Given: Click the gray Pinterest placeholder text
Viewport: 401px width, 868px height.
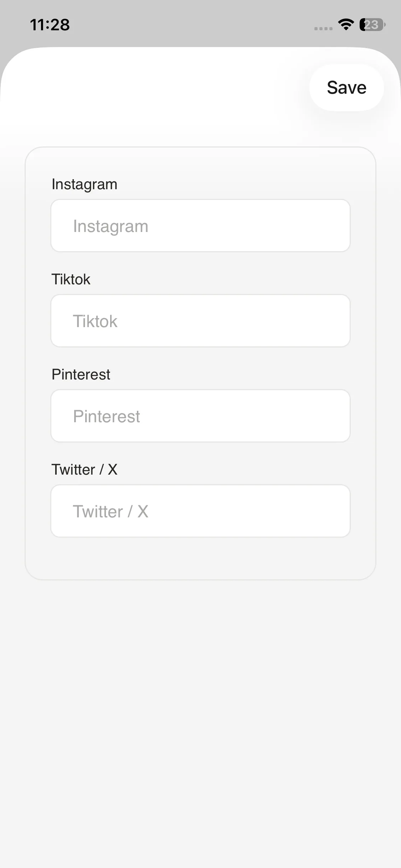Looking at the screenshot, I should point(106,417).
